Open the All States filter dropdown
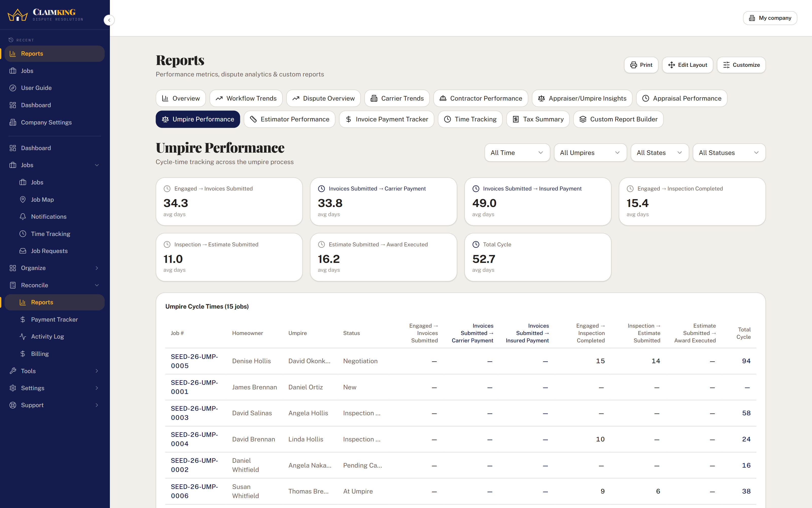This screenshot has width=812, height=508. pyautogui.click(x=660, y=153)
